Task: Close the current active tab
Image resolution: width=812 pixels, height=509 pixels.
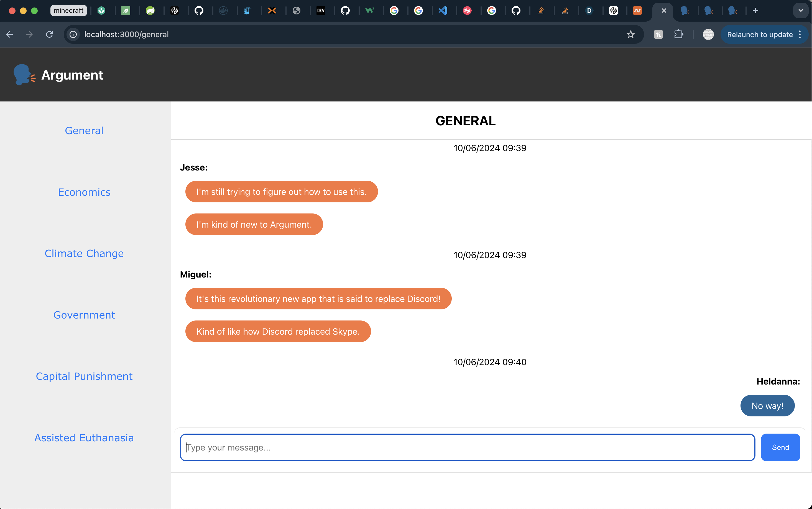Action: [664, 11]
